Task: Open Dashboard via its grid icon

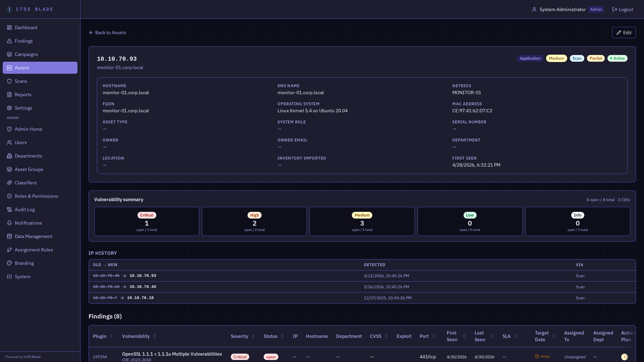Action: tap(9, 27)
